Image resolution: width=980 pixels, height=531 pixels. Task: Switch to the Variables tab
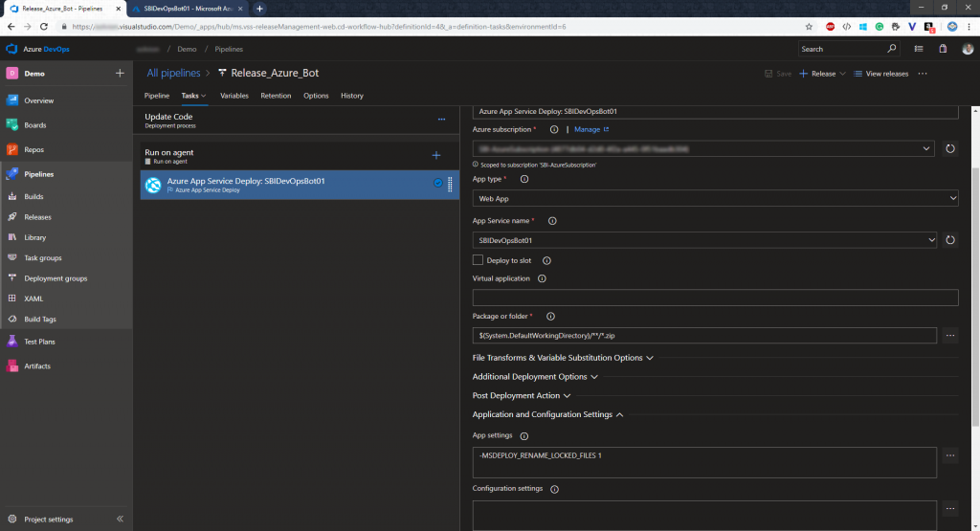[234, 96]
